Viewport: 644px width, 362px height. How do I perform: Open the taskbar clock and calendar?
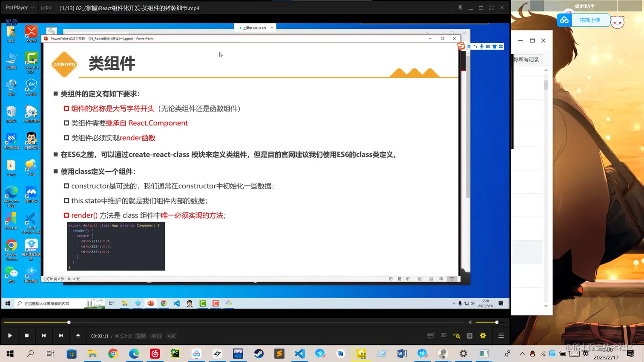pyautogui.click(x=606, y=353)
